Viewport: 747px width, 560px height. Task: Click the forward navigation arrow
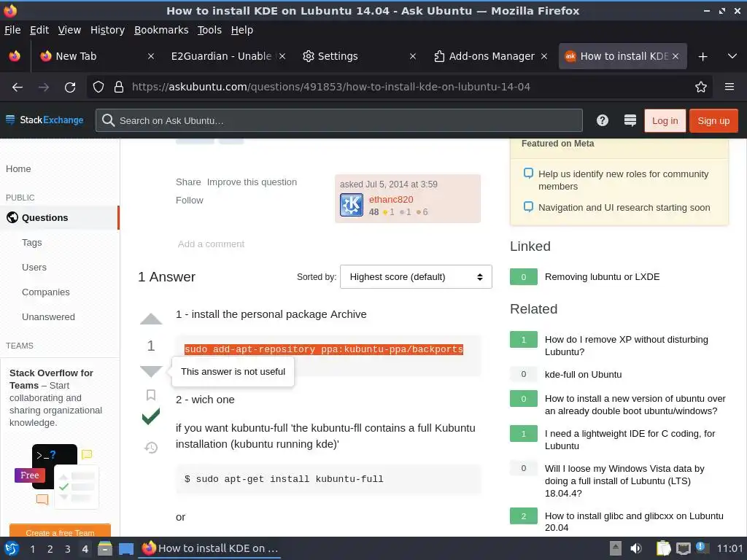point(43,87)
